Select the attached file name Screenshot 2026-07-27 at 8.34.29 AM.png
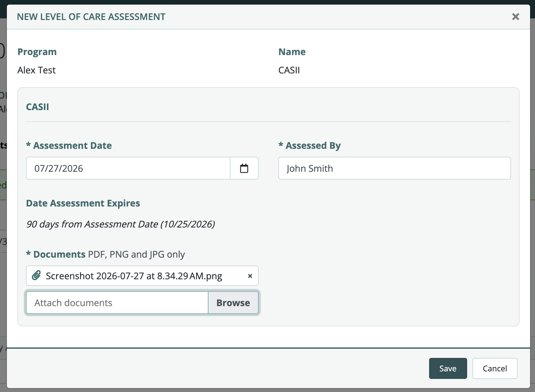 (134, 276)
